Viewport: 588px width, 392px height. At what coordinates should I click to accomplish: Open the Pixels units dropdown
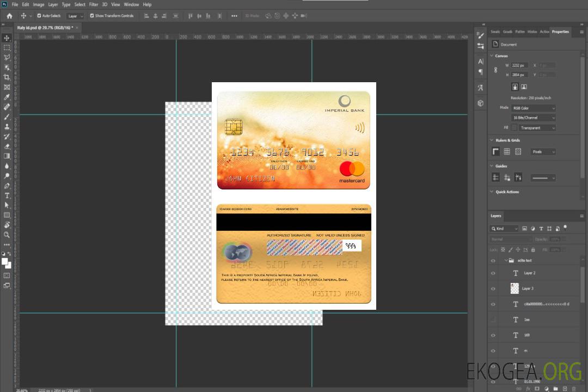pos(543,151)
